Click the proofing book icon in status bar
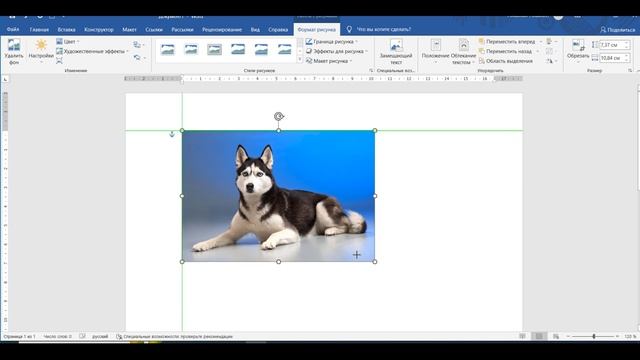640x360 pixels. 82,337
